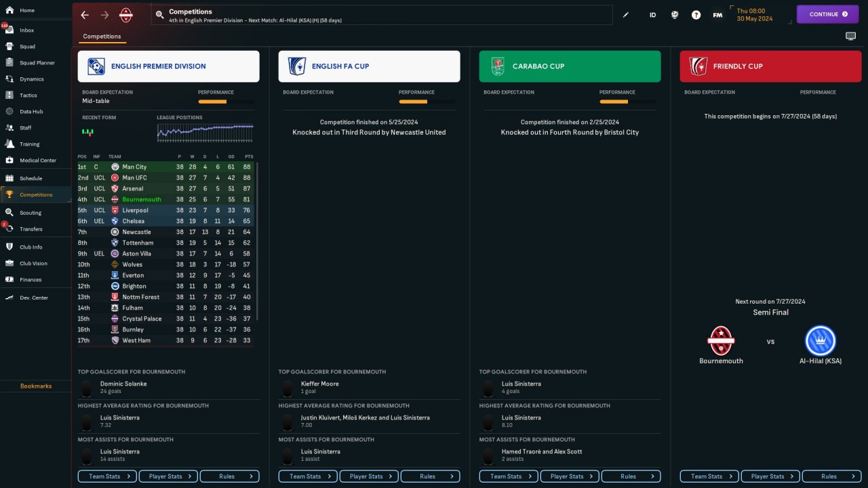Open the Finances screen
Viewport: 868px width, 488px height.
[x=31, y=279]
